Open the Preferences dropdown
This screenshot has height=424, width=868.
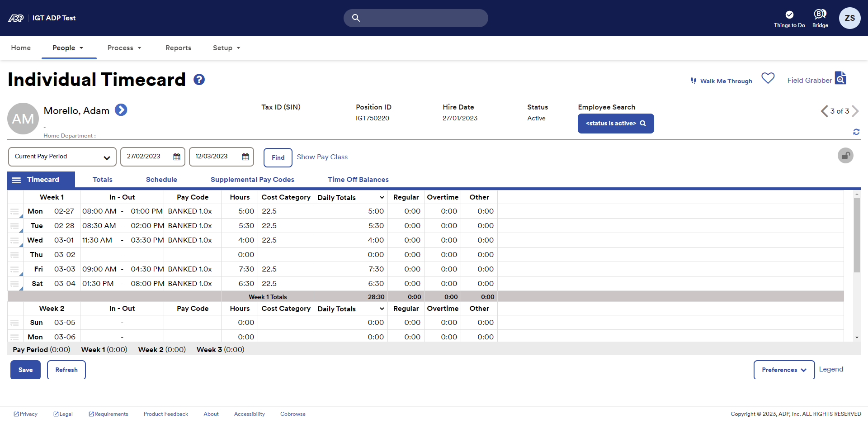point(783,370)
